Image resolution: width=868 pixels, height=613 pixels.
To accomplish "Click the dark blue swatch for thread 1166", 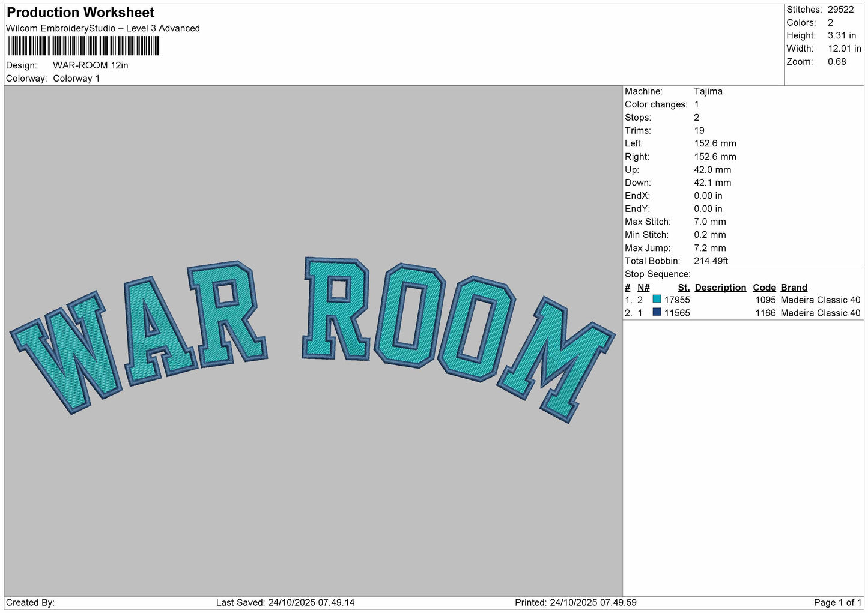I will click(x=657, y=312).
